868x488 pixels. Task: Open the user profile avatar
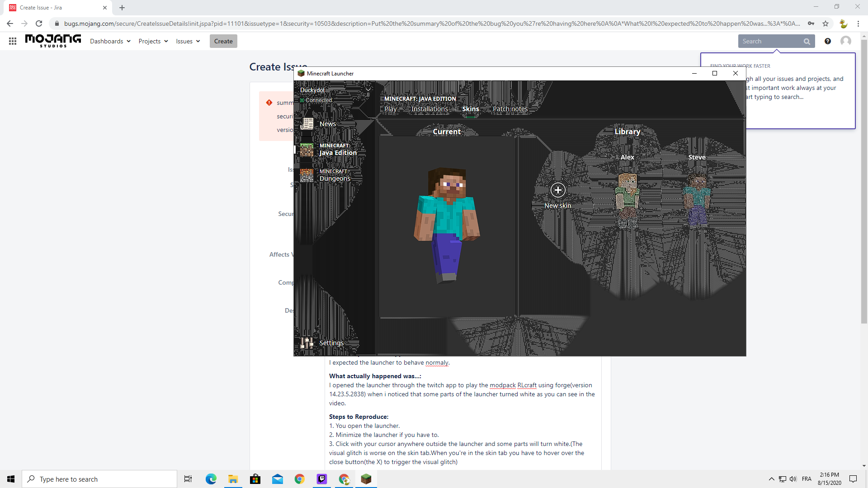pos(845,41)
